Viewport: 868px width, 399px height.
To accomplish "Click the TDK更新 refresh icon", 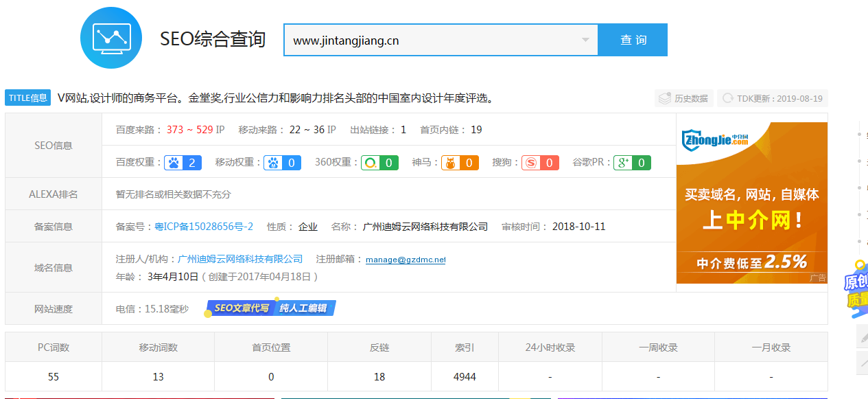I will [727, 98].
